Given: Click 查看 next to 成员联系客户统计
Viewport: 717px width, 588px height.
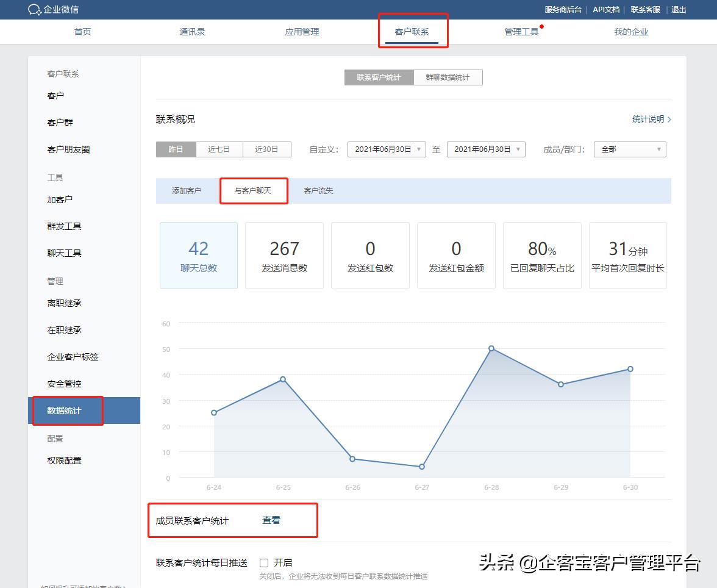Looking at the screenshot, I should [x=270, y=520].
